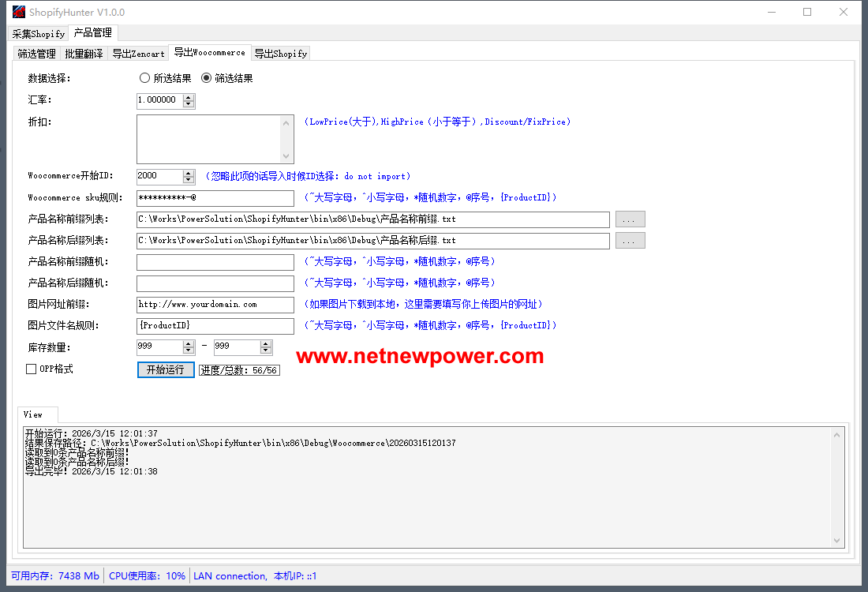Click the Woocommerce sku规则 input field
This screenshot has width=868, height=592.
pos(215,198)
